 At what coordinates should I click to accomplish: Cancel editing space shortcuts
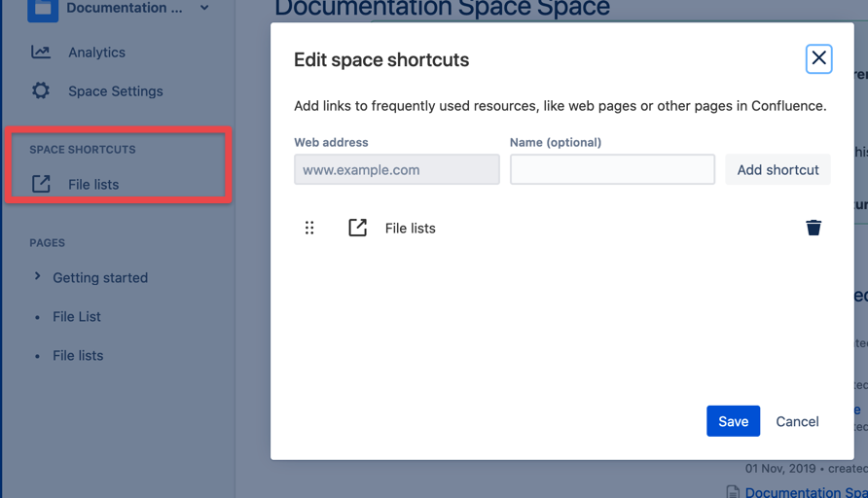click(x=797, y=421)
